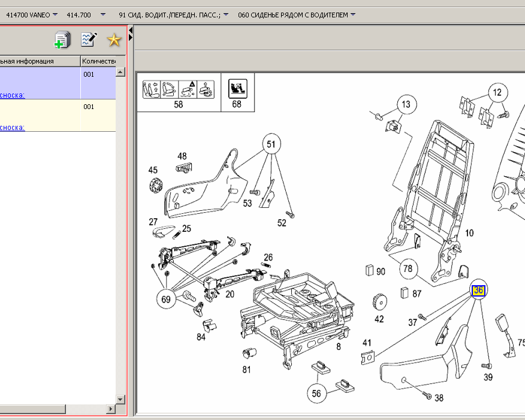This screenshot has height=420, width=525.
Task: Click the horizontal scrollbar right arrow
Action: 110,409
